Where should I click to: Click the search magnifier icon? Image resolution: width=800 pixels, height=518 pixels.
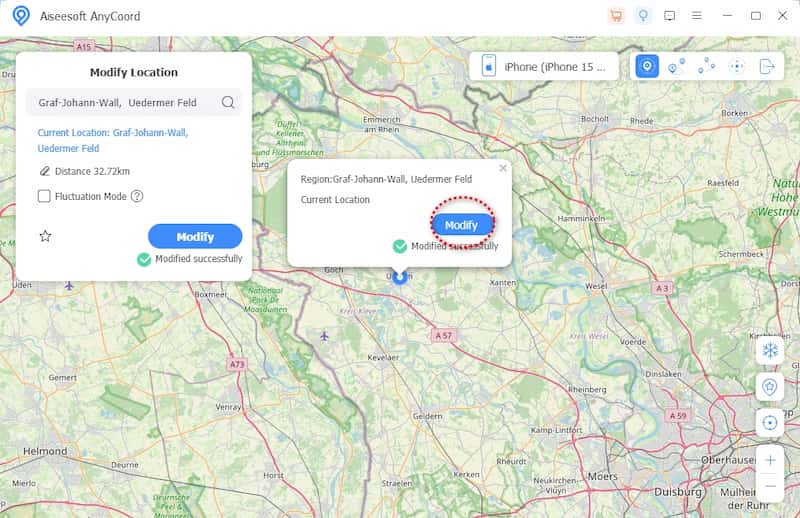(228, 103)
